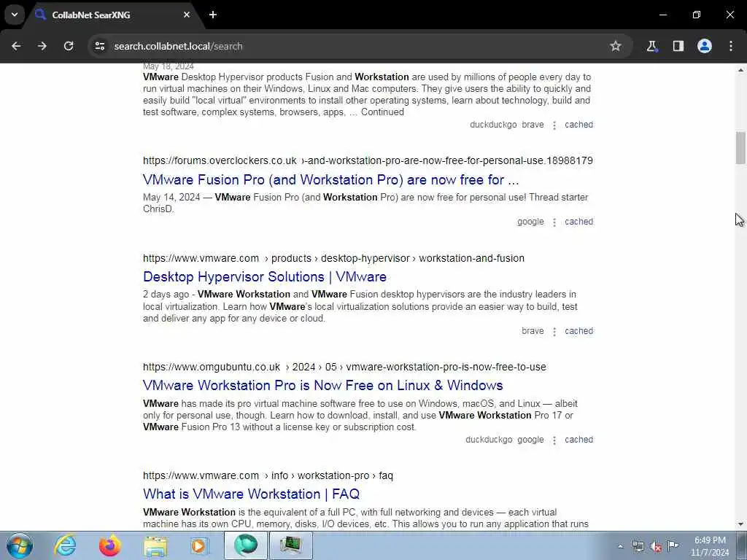Launch Internet Explorer from taskbar
The width and height of the screenshot is (747, 560).
click(65, 545)
